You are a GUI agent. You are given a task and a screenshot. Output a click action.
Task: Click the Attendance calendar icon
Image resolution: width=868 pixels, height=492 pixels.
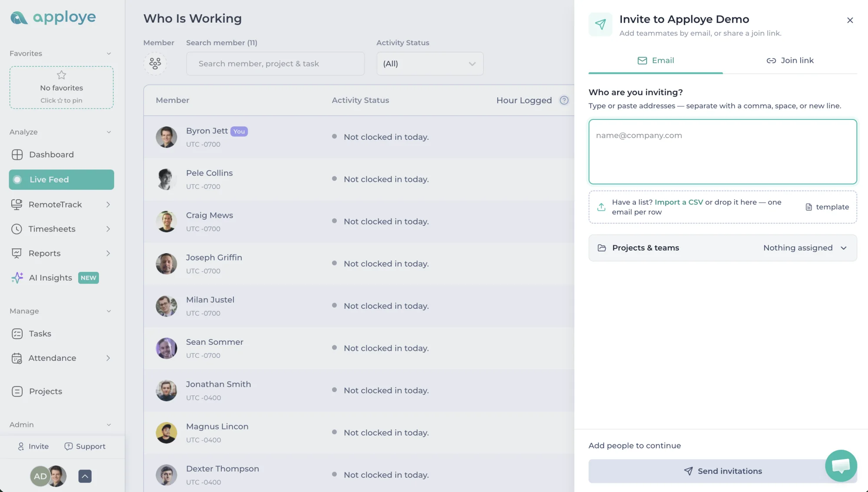tap(16, 358)
